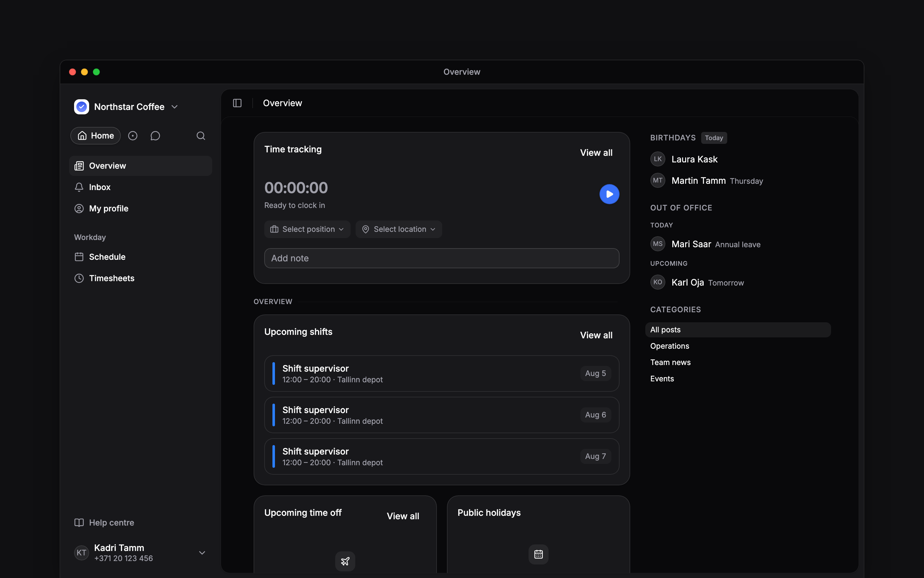Click Martin Tamm name

coord(698,181)
